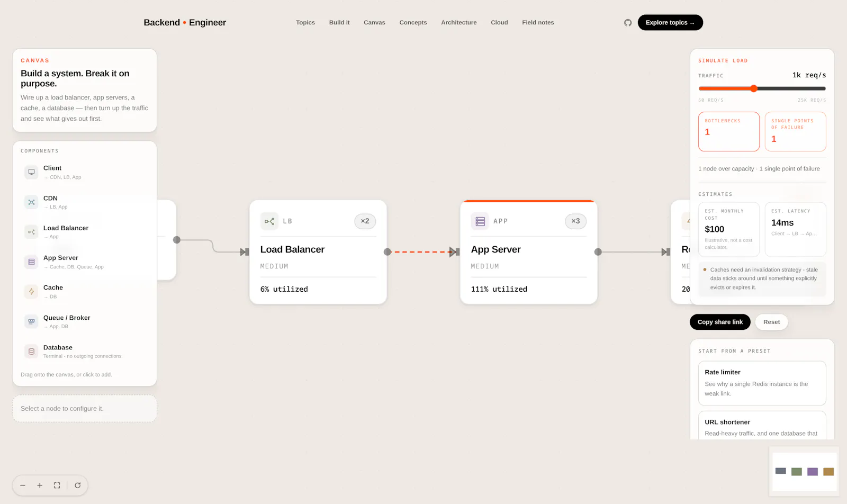Open the Bottlenecks count card
This screenshot has height=504, width=847.
[729, 131]
